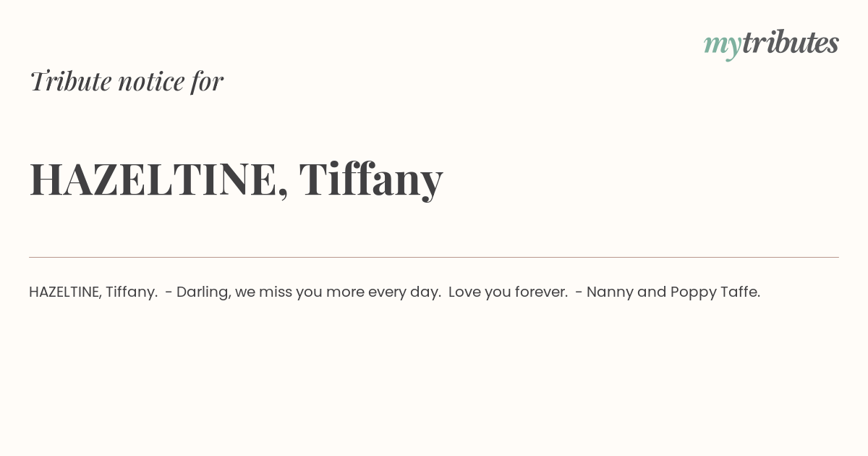Click the signature "Nanny and Poppy Taffe."
Screen dimensions: 868x456
pos(673,292)
